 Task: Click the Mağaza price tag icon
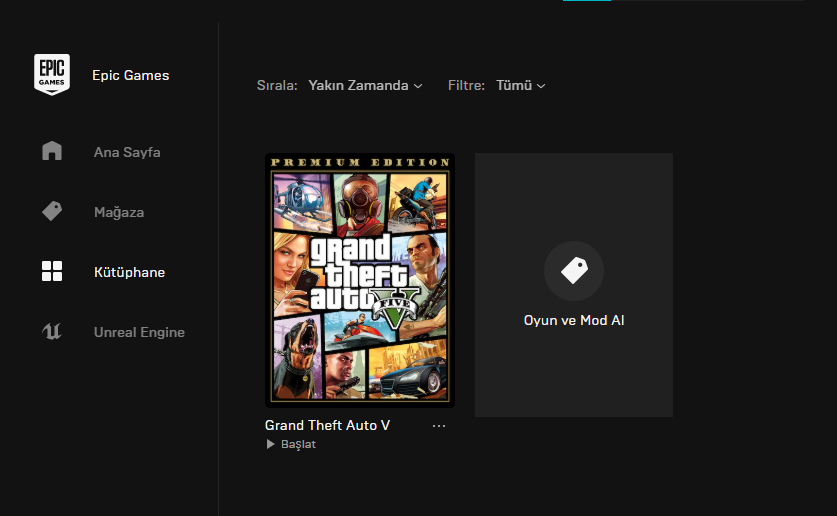pos(52,211)
